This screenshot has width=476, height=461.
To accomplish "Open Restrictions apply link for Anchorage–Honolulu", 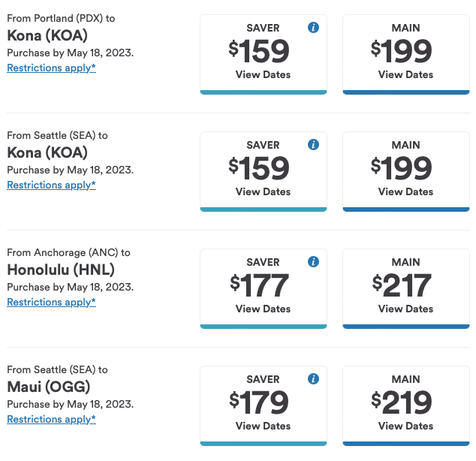I will 51,303.
